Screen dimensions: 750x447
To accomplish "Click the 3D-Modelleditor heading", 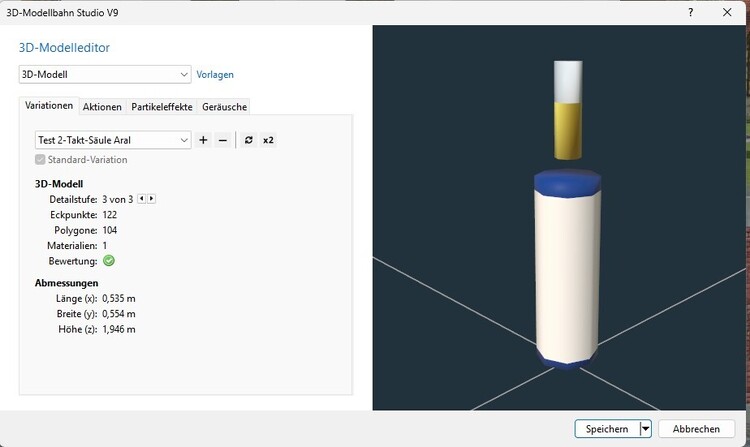I will (64, 47).
